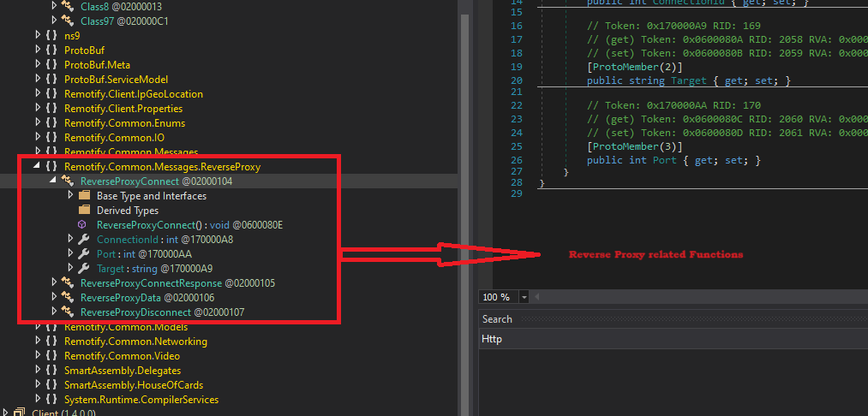The height and width of the screenshot is (416, 868).
Task: Click Base Type and Interfaces folder icon
Action: (84, 195)
